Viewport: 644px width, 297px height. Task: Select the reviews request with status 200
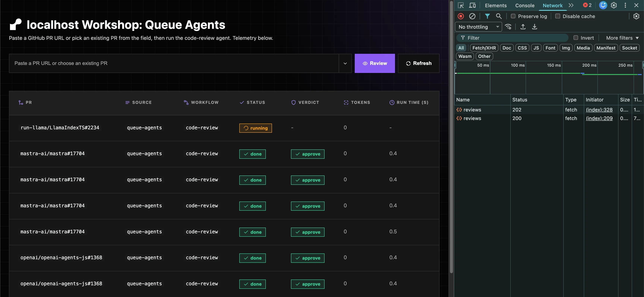coord(549,118)
